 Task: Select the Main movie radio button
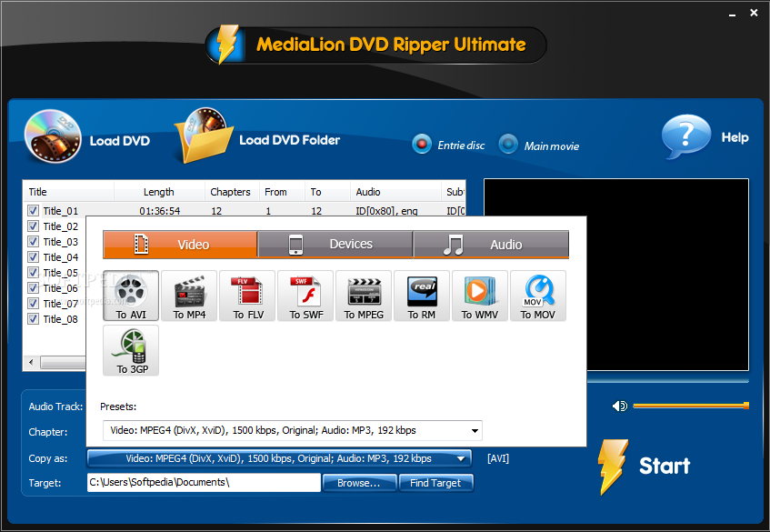tap(508, 145)
